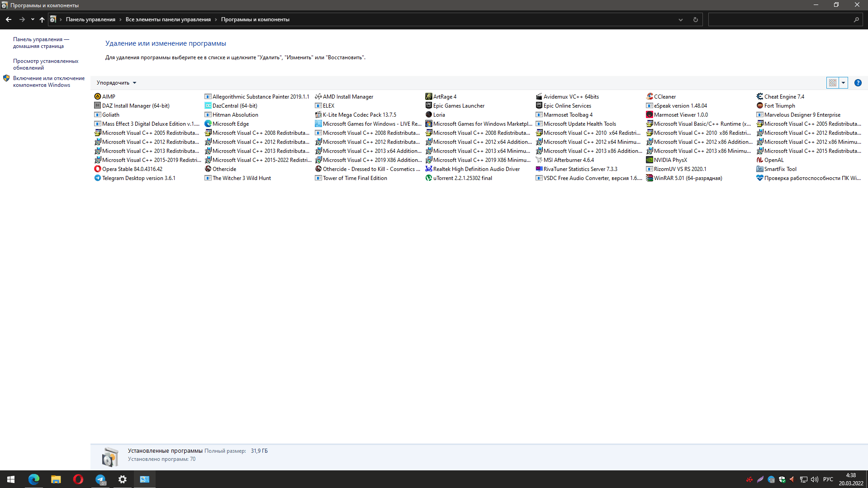Image resolution: width=868 pixels, height=488 pixels.
Task: Click the WinRAR 5.01 icon
Action: coord(649,178)
